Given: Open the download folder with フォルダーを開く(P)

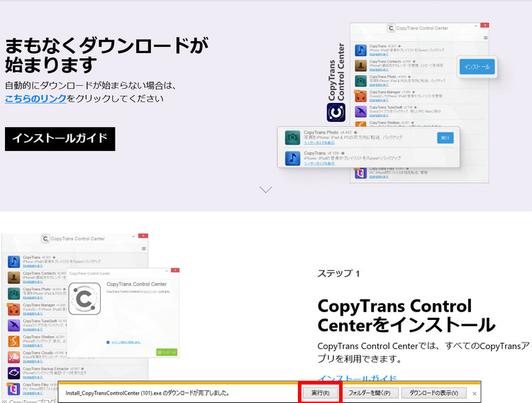Looking at the screenshot, I should point(370,393).
